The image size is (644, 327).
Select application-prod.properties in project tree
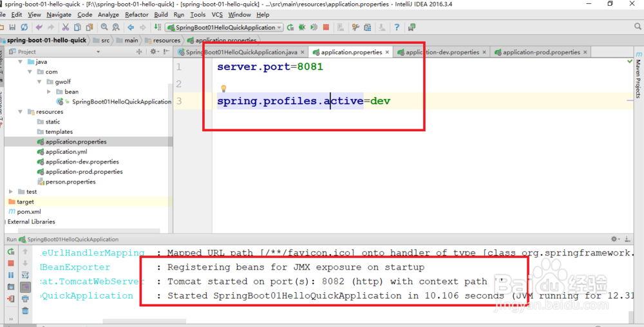pyautogui.click(x=84, y=171)
